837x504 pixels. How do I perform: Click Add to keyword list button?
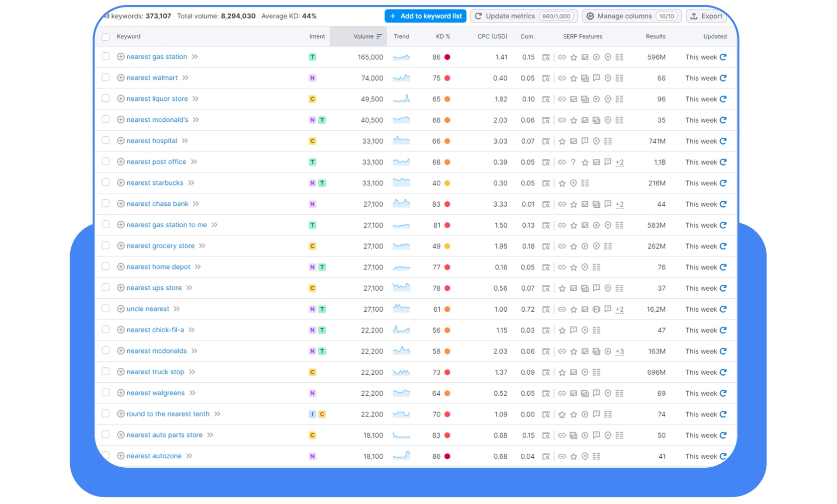pos(425,16)
